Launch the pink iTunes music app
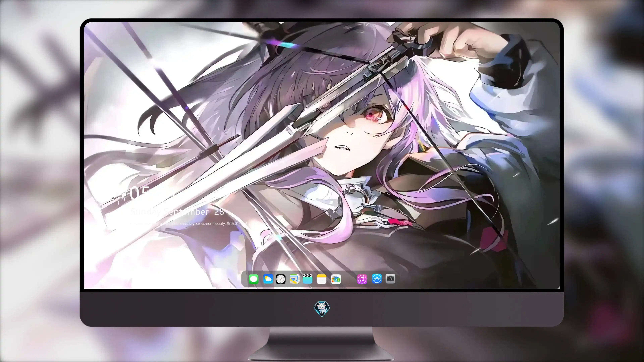Viewport: 644px width, 362px height. click(362, 279)
